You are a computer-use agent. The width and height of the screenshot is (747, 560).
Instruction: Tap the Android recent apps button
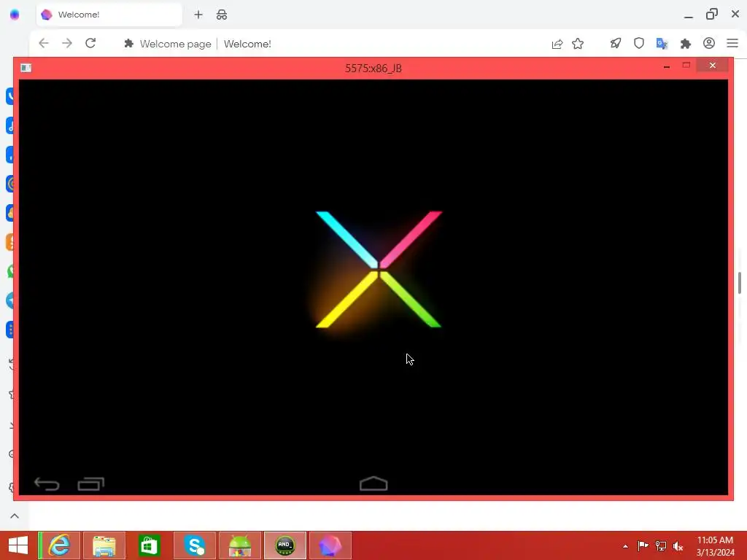point(91,484)
